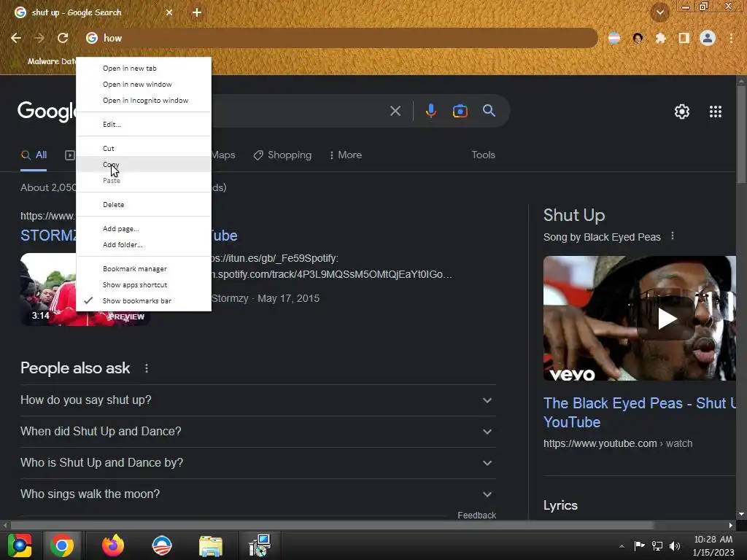Play the Black Eyed Peas vevo video
This screenshot has height=560, width=747.
[666, 319]
